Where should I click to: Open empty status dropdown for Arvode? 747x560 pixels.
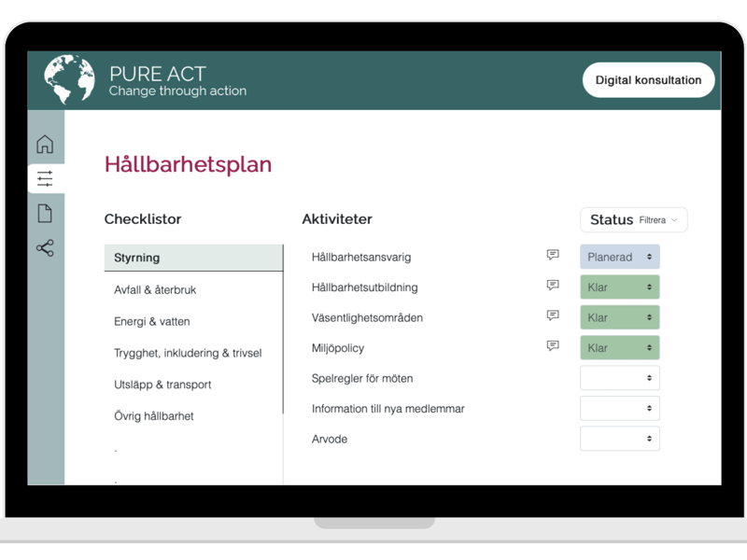point(620,439)
